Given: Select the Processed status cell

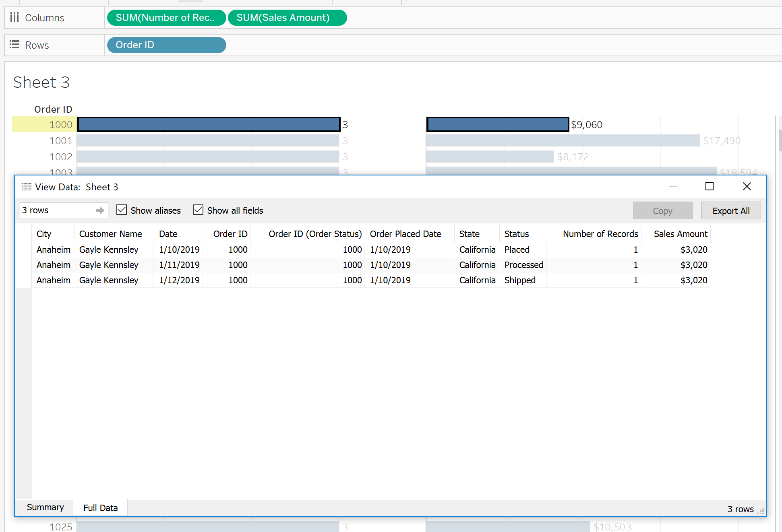Looking at the screenshot, I should click(524, 265).
